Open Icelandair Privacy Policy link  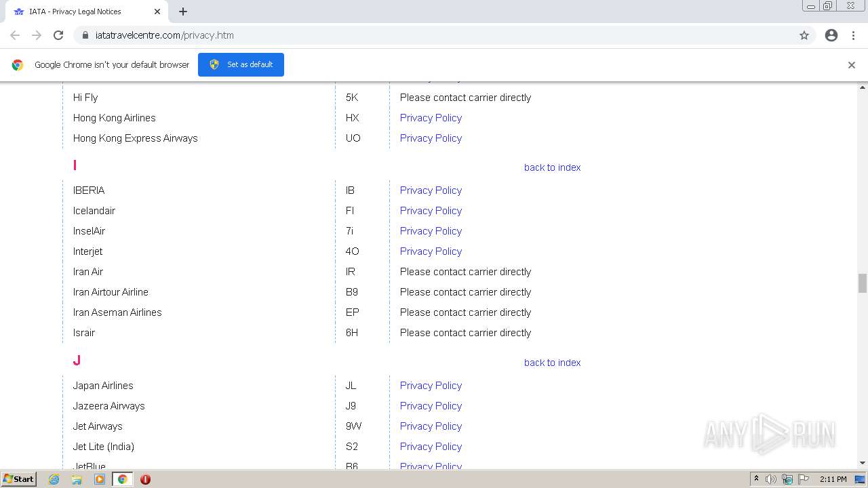(431, 211)
